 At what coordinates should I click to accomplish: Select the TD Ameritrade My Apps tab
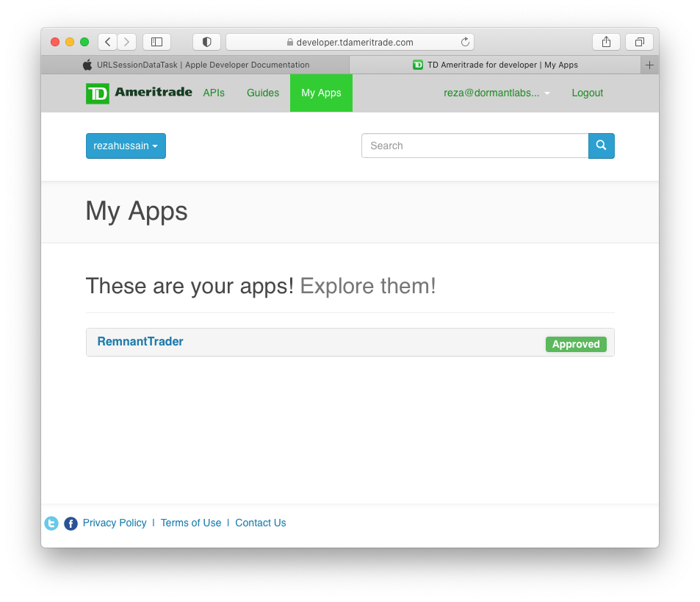(495, 65)
